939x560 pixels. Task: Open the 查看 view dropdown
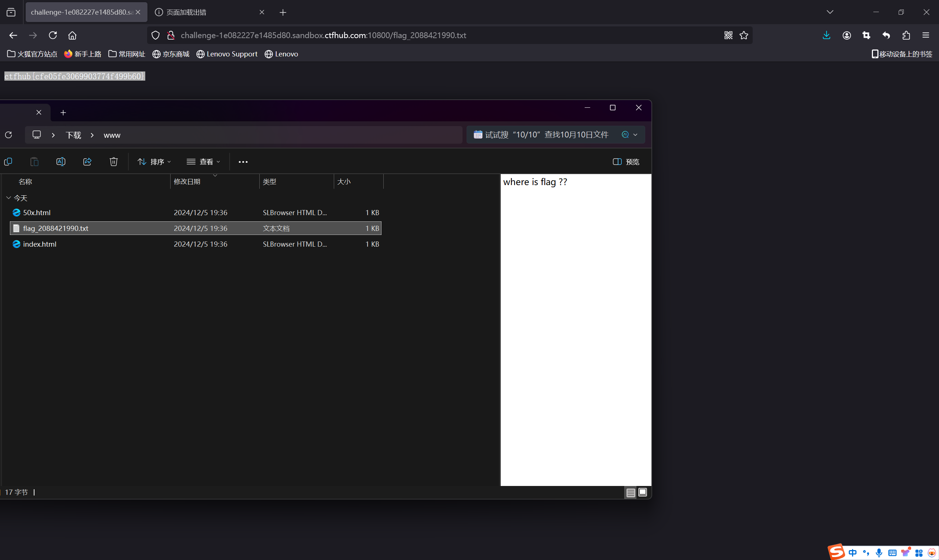[203, 162]
